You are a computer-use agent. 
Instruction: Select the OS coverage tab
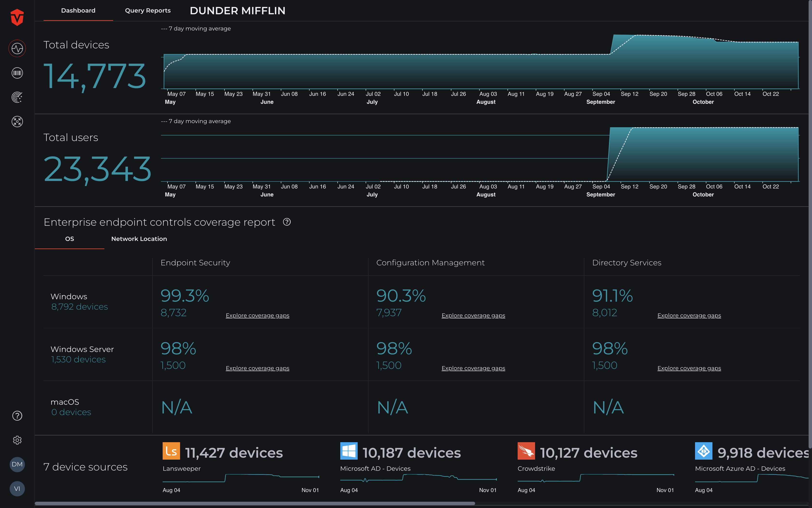pyautogui.click(x=69, y=239)
